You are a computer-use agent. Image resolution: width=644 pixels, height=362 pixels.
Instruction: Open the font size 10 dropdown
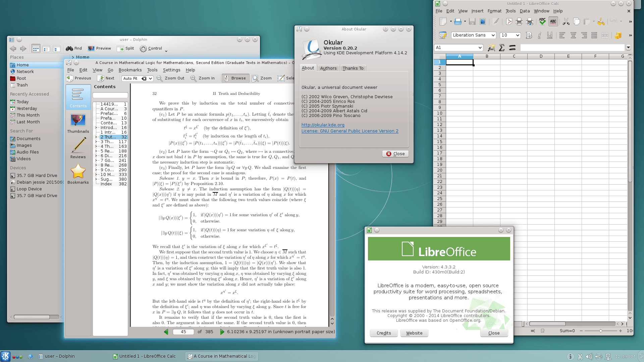[518, 35]
